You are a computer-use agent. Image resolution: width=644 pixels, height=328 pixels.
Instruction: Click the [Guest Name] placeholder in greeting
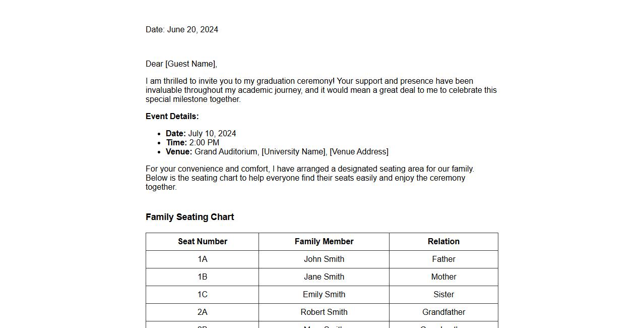(190, 64)
